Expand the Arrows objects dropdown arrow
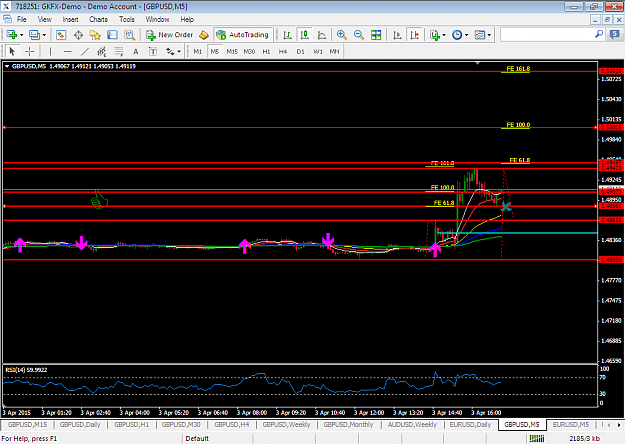Screen dimensions: 625x444 [179, 51]
